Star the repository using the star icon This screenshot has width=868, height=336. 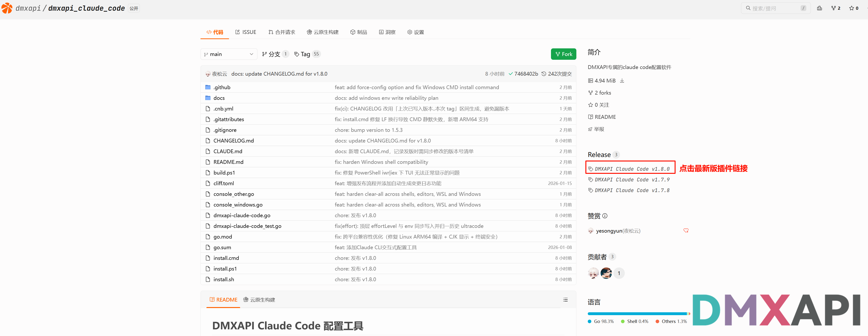851,8
